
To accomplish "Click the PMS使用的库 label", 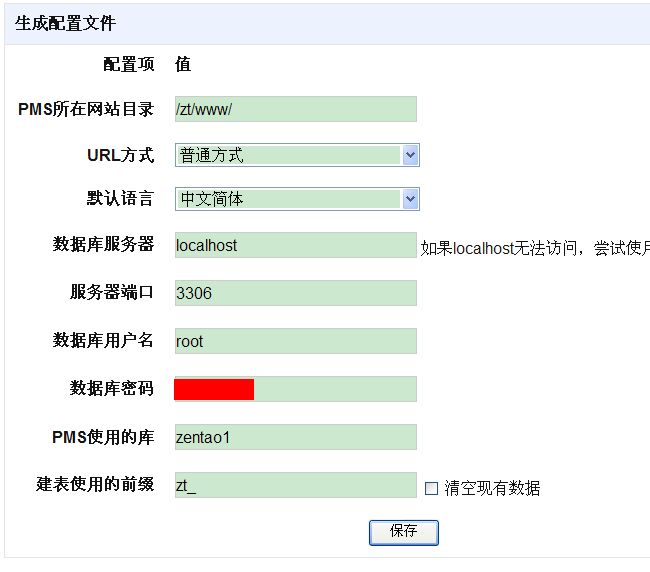I will click(102, 437).
